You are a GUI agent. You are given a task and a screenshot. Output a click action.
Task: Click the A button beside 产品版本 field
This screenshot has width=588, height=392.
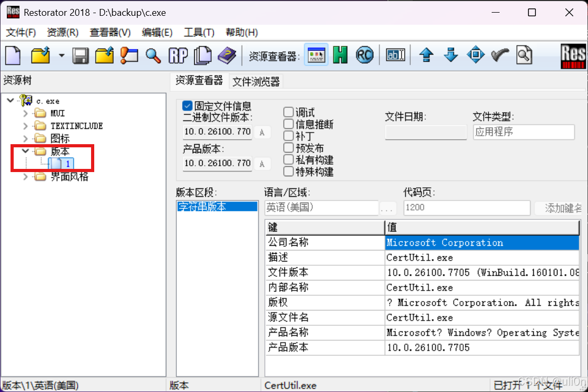coord(262,164)
